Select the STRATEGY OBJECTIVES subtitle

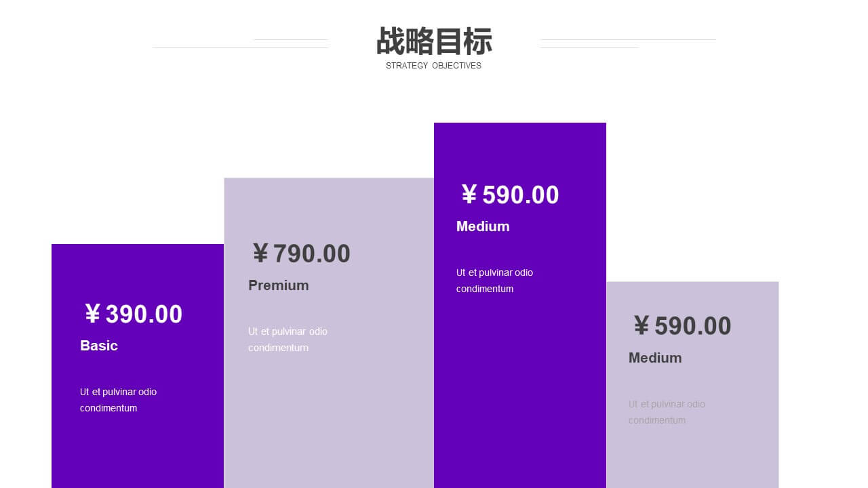[433, 66]
